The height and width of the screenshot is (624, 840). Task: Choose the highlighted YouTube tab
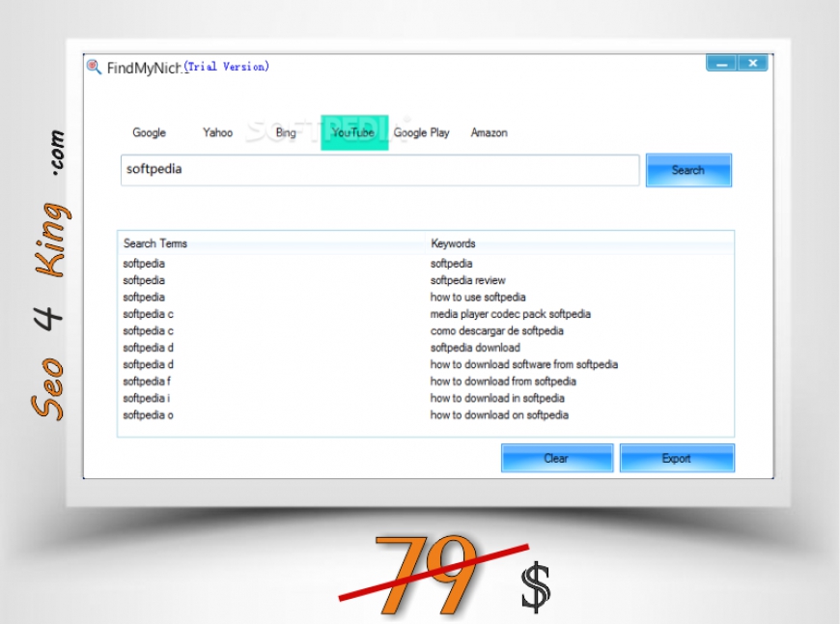pos(354,132)
